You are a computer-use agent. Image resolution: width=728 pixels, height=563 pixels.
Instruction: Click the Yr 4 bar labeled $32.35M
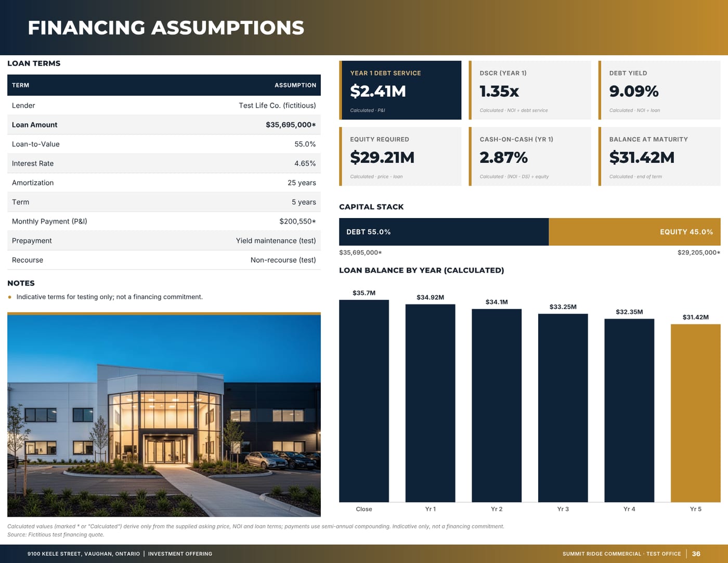point(629,411)
